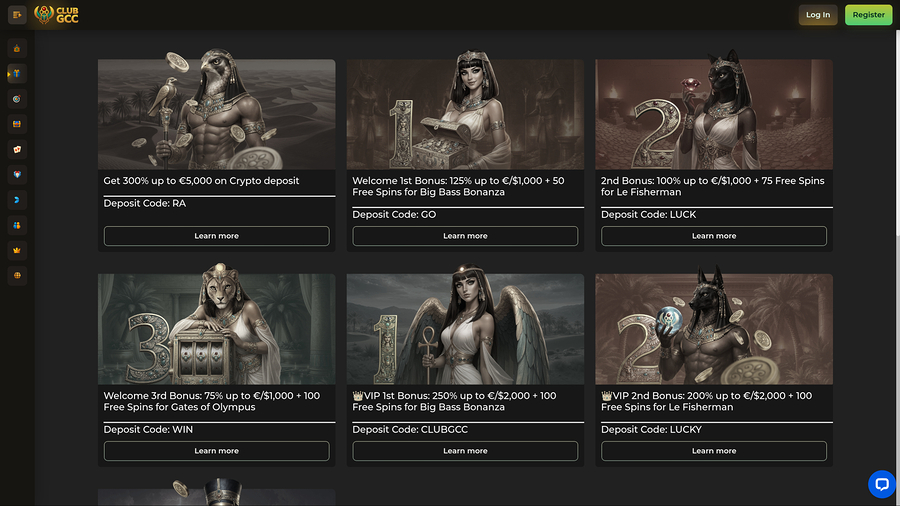Screen dimensions: 900x506
Task: Click the 'VIP 1st Bonus: 250%' title text
Action: click(x=454, y=402)
